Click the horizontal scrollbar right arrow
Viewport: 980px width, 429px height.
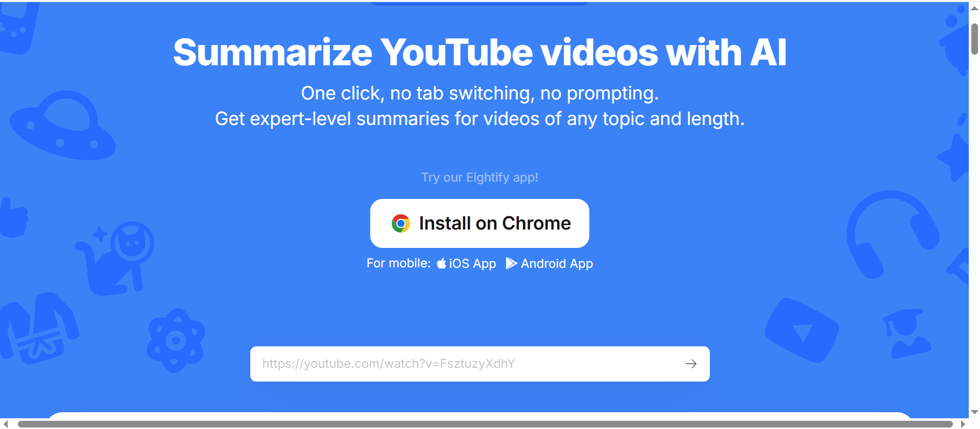(963, 424)
